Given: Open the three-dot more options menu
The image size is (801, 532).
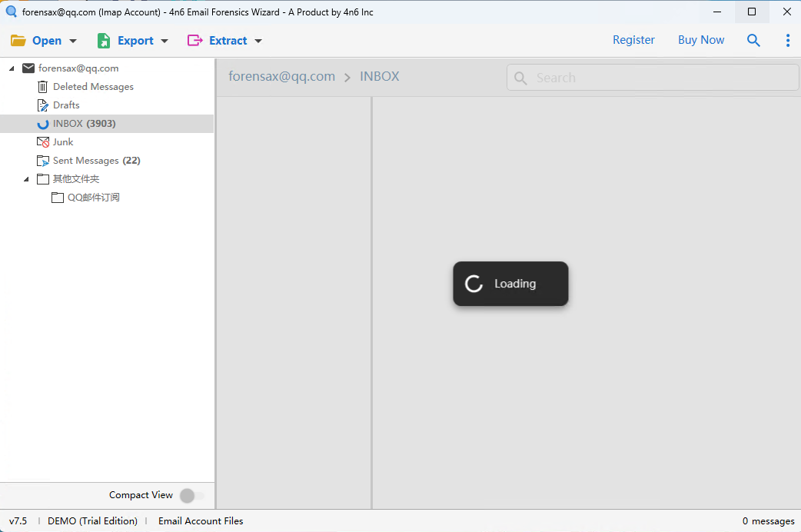Looking at the screenshot, I should coord(787,41).
